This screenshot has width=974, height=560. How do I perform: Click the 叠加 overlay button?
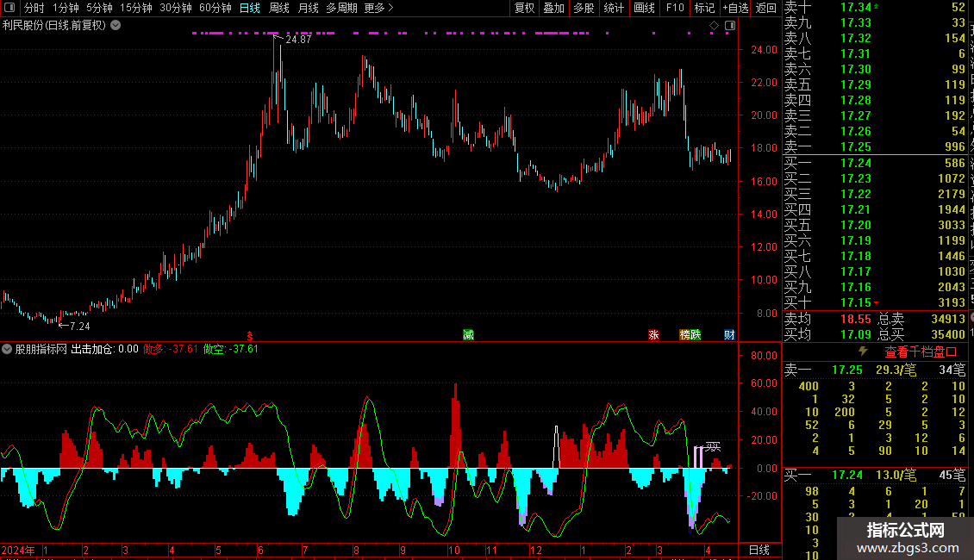(554, 8)
